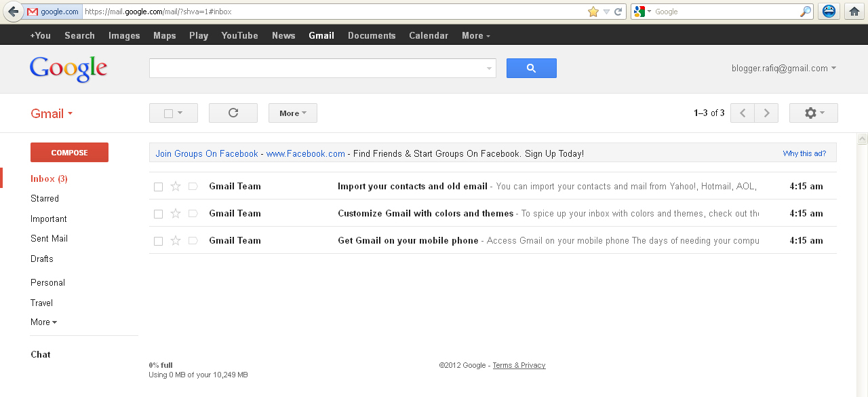This screenshot has width=868, height=397.
Task: Reload the page from the address bar icon
Action: 617,11
